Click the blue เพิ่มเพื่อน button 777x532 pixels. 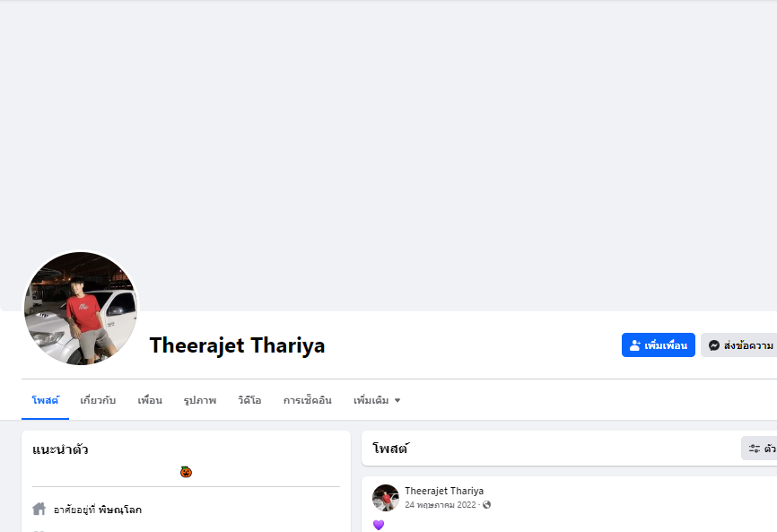(x=658, y=345)
